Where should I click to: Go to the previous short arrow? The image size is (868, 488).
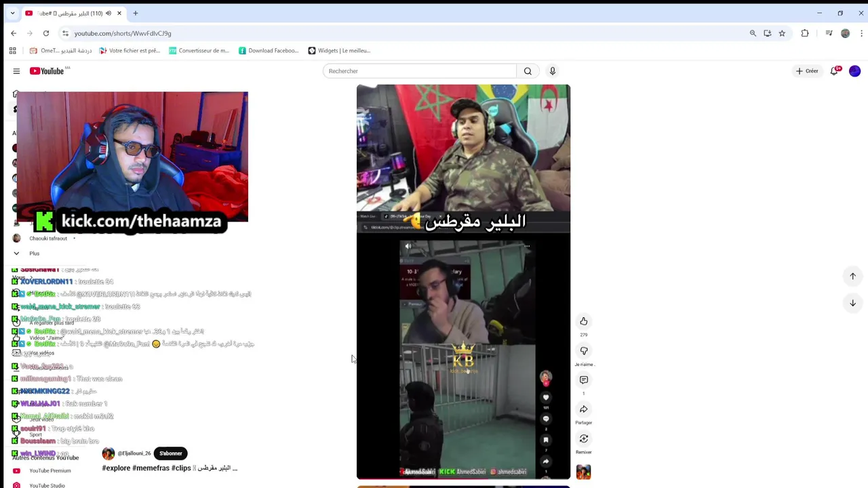pos(853,276)
